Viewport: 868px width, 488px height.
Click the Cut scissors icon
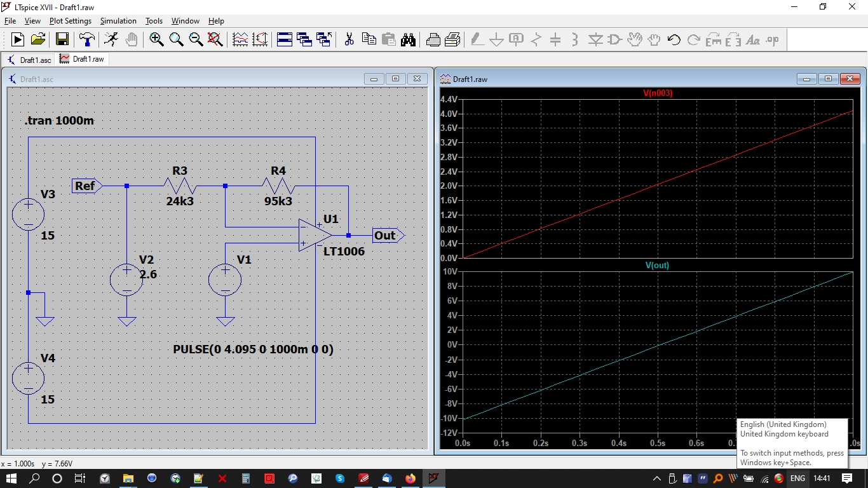pyautogui.click(x=349, y=39)
